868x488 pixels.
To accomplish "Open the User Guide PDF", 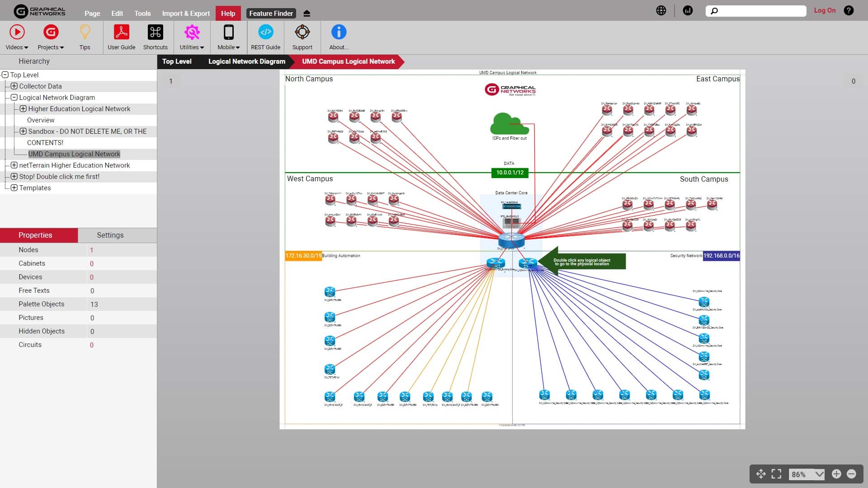I will [x=121, y=38].
